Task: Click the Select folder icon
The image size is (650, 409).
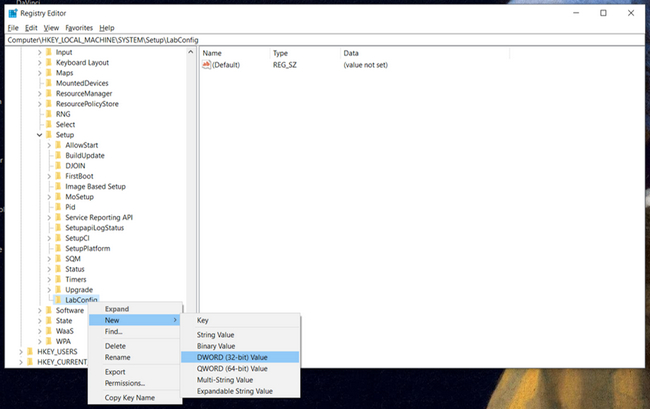Action: tap(49, 124)
